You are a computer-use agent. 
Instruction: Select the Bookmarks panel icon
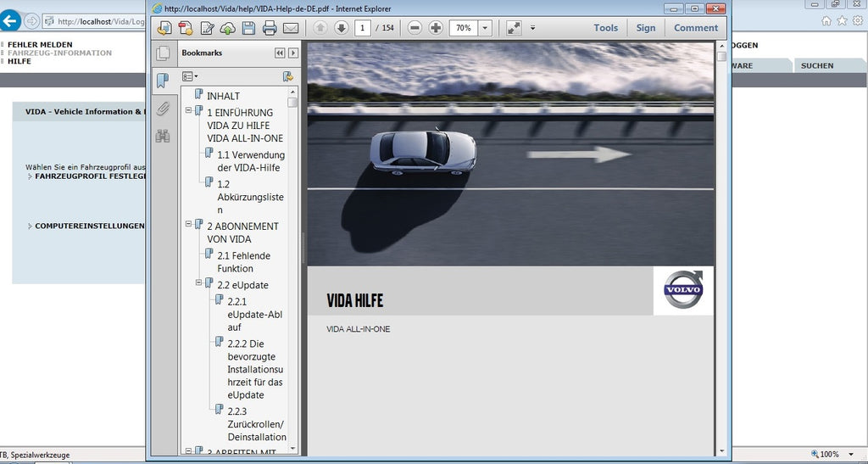163,81
